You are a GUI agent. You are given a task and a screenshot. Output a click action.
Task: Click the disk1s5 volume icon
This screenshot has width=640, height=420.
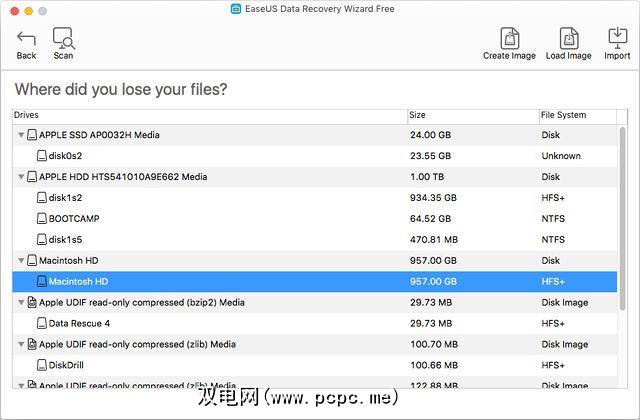(42, 239)
